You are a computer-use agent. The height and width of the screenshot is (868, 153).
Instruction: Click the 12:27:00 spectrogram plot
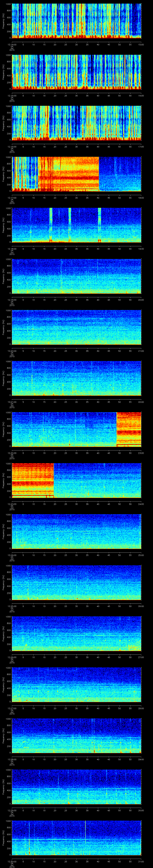pyautogui.click(x=77, y=685)
